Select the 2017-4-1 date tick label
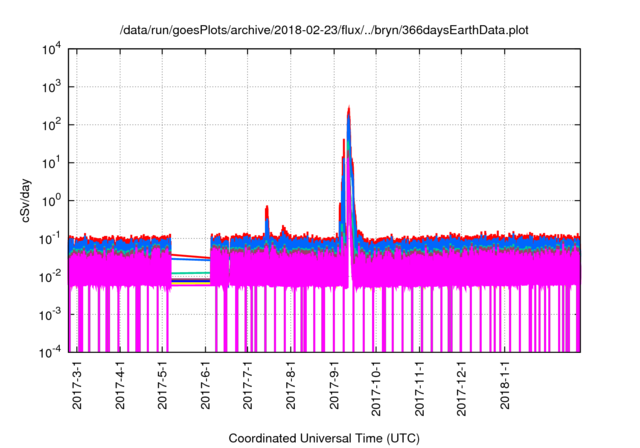 click(x=120, y=385)
